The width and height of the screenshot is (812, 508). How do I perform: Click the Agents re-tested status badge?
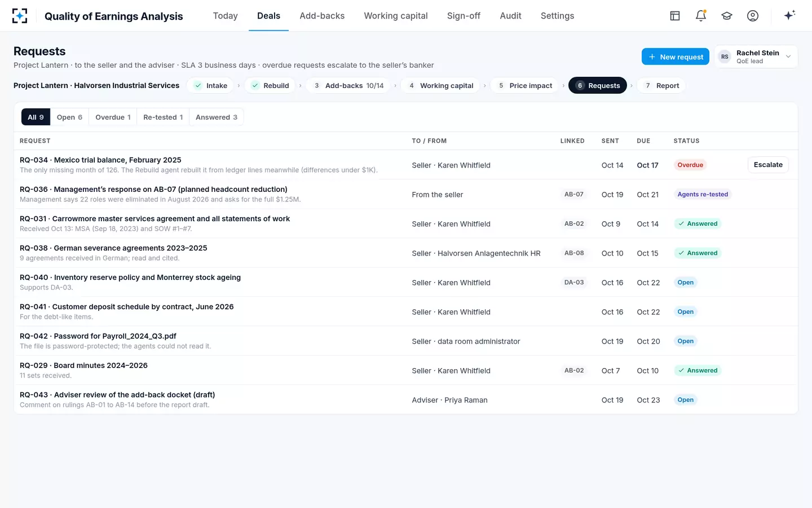[703, 194]
